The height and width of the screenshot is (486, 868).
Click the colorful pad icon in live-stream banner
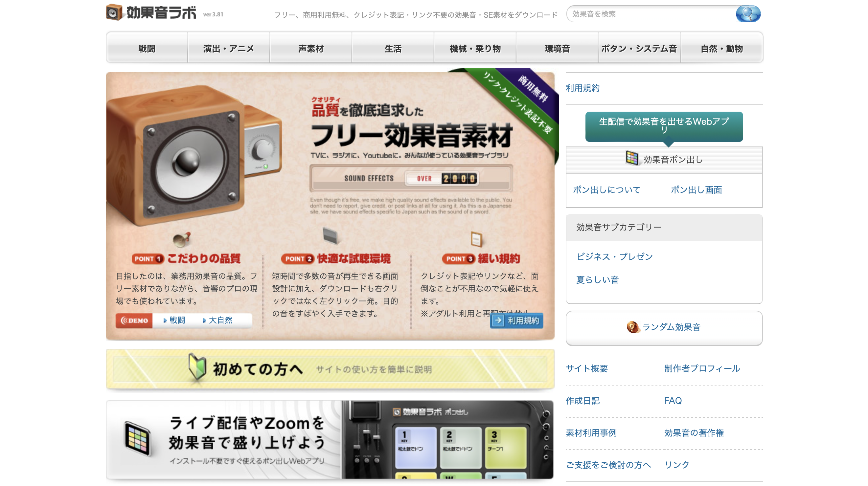[137, 438]
